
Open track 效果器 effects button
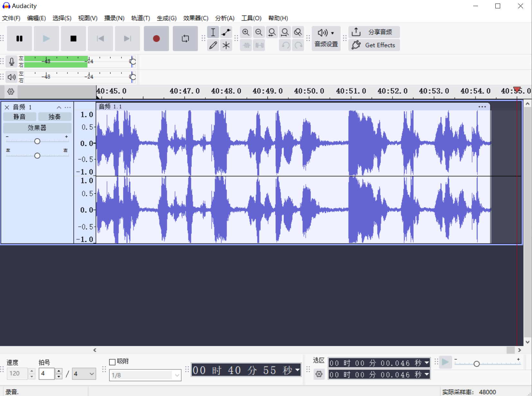pyautogui.click(x=37, y=128)
